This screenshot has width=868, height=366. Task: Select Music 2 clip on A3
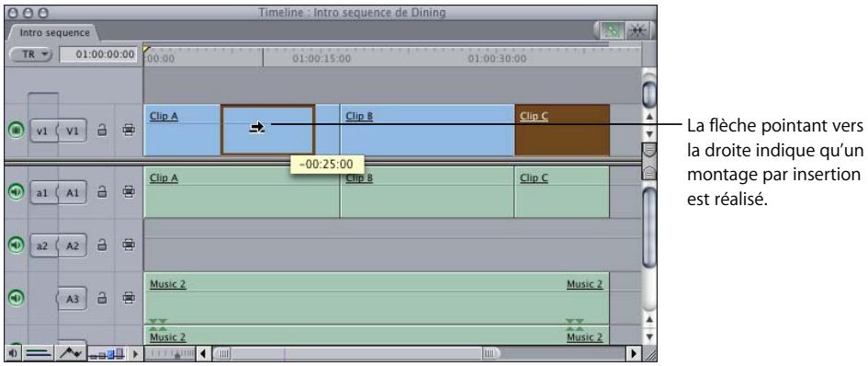[x=377, y=298]
